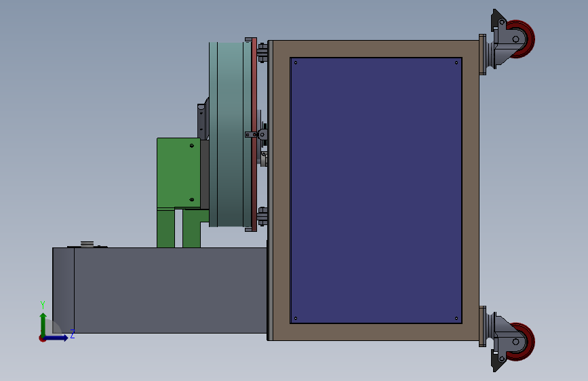588x381 pixels.
Task: Select the dark gray base housing
Action: pyautogui.click(x=160, y=290)
